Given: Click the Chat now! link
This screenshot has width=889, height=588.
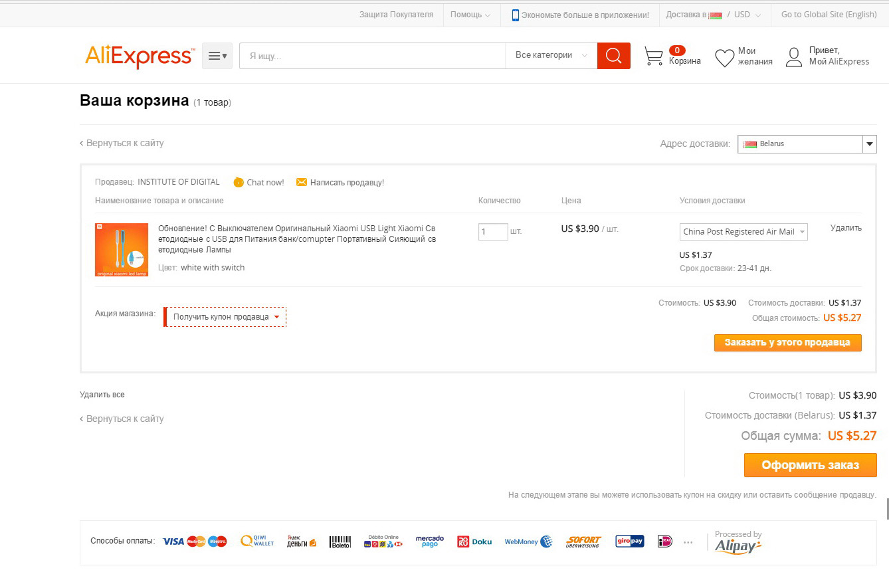Looking at the screenshot, I should [265, 182].
